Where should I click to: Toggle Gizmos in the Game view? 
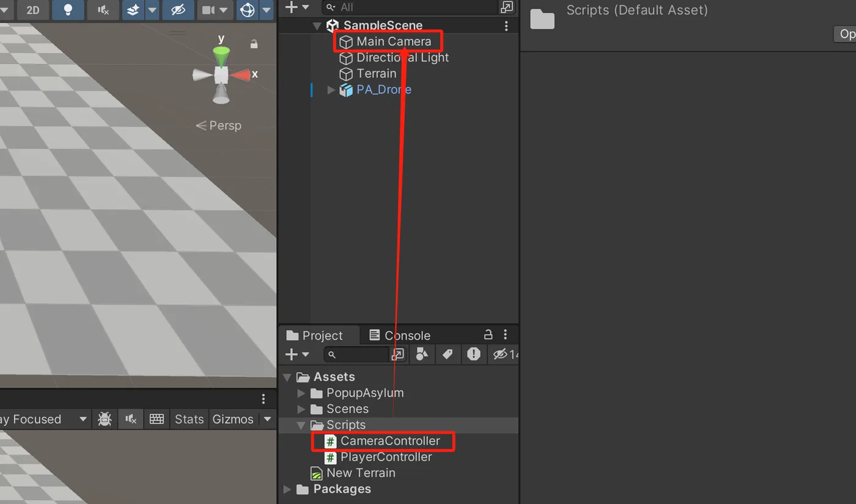[233, 419]
